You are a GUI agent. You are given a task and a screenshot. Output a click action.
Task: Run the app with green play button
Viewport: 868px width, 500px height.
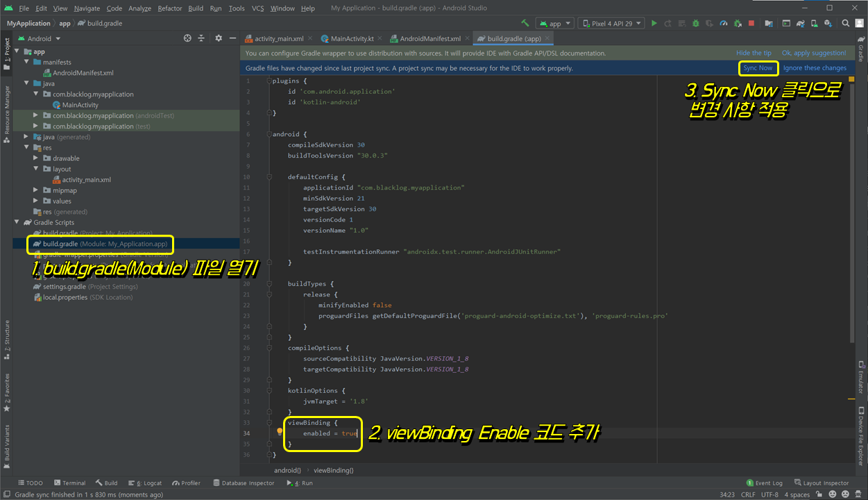click(x=654, y=23)
